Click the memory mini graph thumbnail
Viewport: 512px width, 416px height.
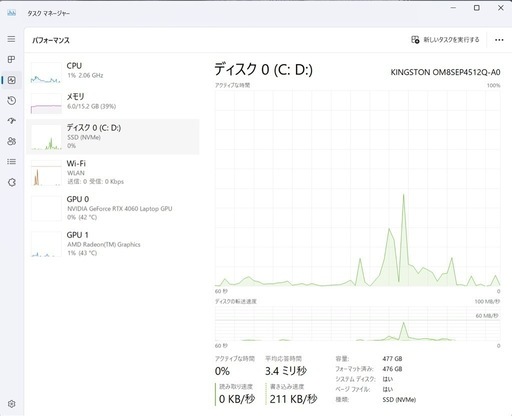46,103
